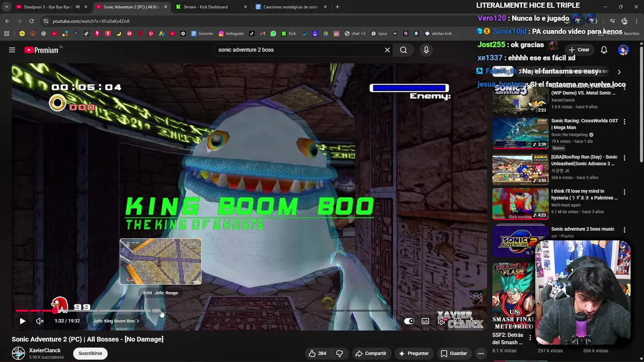Screen dimensions: 644x362
Task: Reload the page
Action: (x=31, y=21)
